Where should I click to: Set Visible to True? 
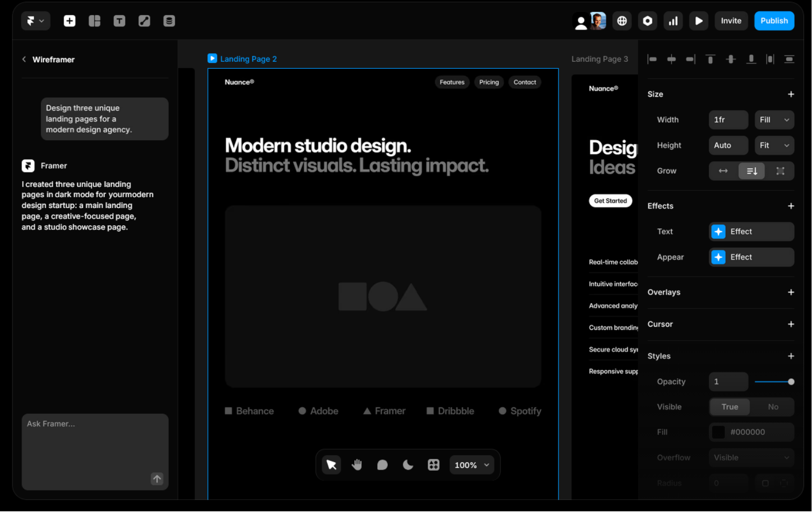730,407
